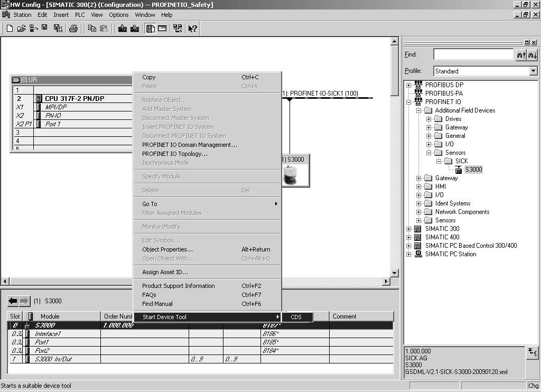Click the Print toolbar icon
The width and height of the screenshot is (541, 392).
[73, 29]
